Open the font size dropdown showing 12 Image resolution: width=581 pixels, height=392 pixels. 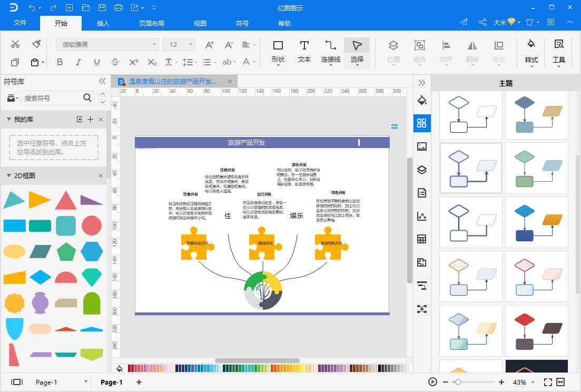tap(179, 44)
